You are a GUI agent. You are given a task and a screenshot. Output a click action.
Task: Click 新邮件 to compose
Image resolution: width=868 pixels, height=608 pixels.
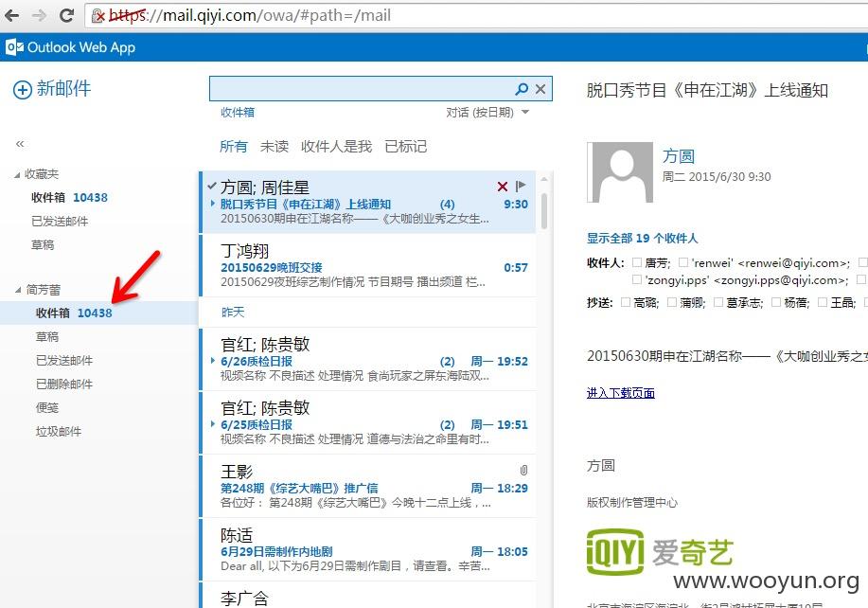[x=63, y=89]
